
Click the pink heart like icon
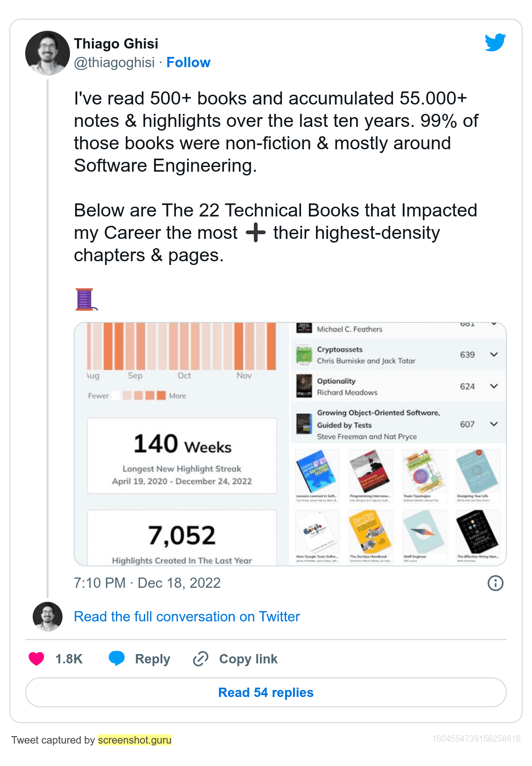(36, 659)
